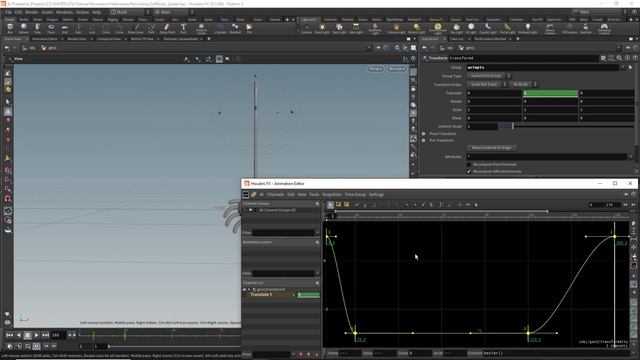Select the Sphere shelf tool

tap(24, 29)
